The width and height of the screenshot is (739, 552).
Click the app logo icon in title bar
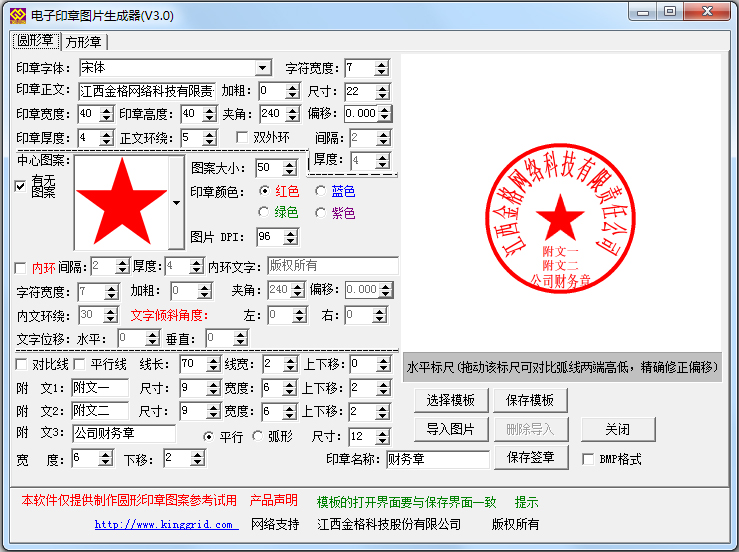[x=18, y=16]
